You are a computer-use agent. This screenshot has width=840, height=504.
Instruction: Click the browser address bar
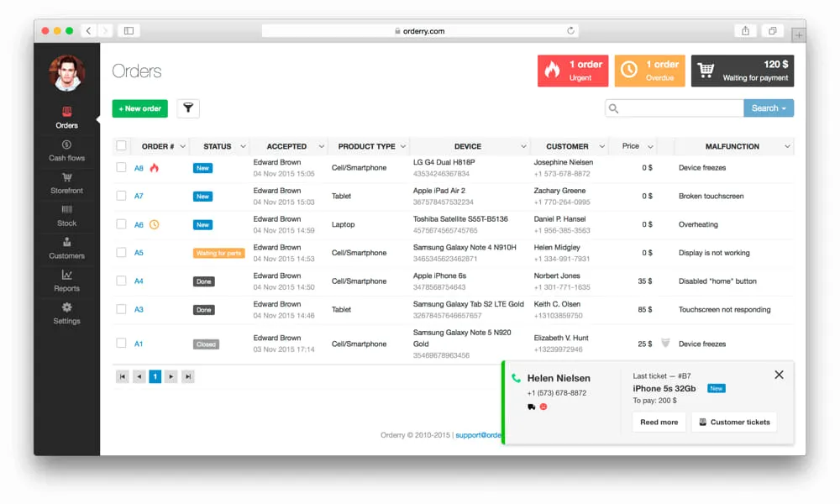(419, 31)
